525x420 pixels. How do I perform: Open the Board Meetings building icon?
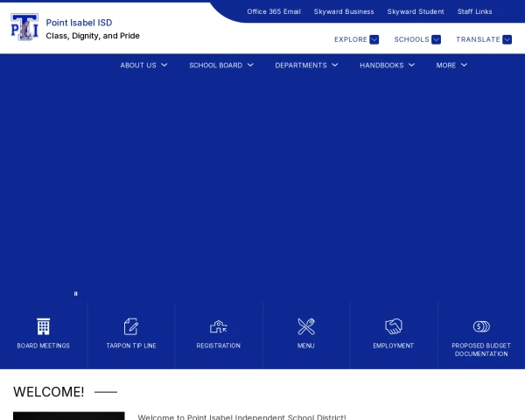pos(43,326)
